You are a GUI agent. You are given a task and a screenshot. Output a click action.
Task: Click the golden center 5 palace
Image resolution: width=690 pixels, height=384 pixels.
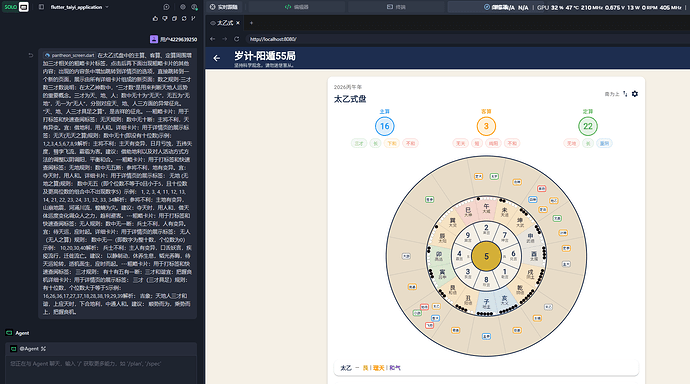pyautogui.click(x=486, y=256)
